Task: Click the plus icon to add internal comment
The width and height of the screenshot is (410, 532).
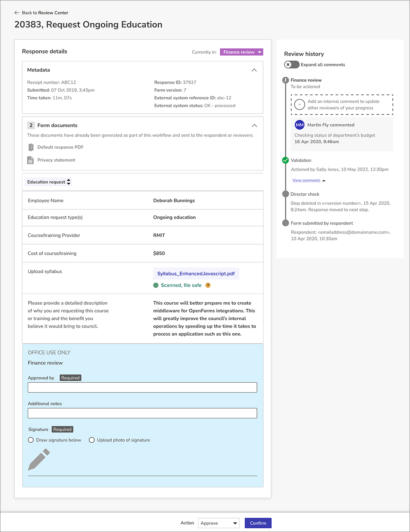Action: (300, 105)
